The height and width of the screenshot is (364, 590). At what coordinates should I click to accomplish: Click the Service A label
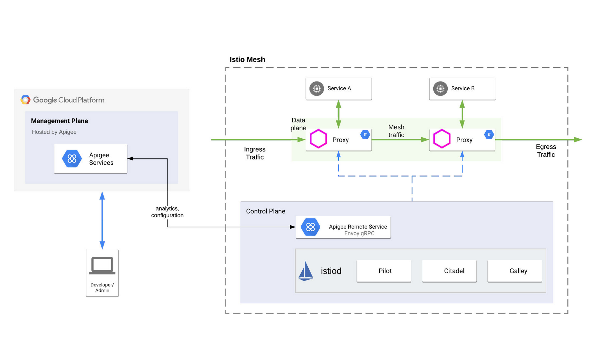pyautogui.click(x=339, y=88)
